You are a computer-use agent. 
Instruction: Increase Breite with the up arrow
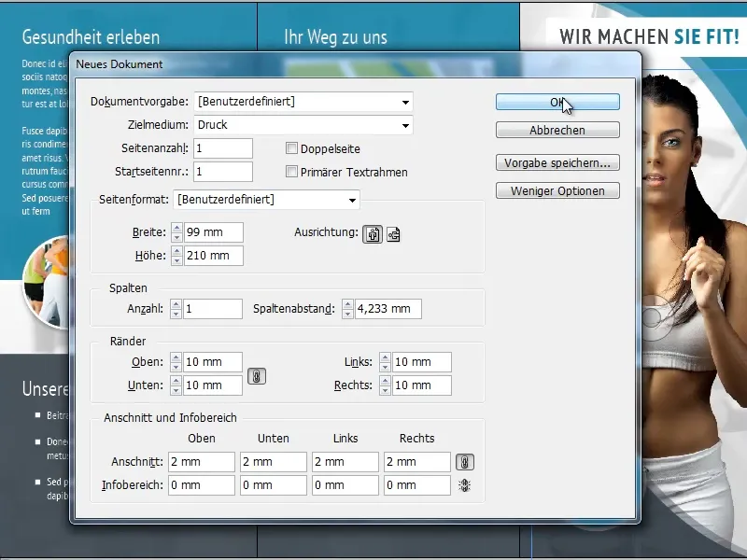point(176,228)
